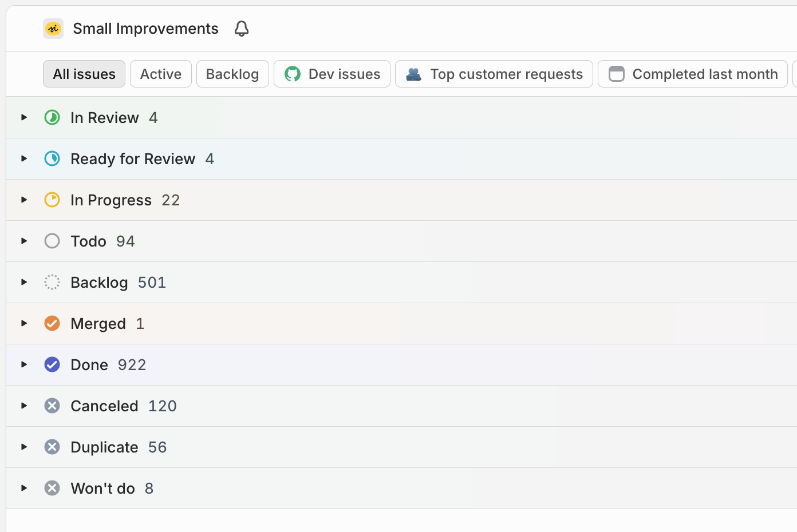Viewport: 797px width, 532px height.
Task: Click the Small Improvements team logo
Action: (53, 29)
